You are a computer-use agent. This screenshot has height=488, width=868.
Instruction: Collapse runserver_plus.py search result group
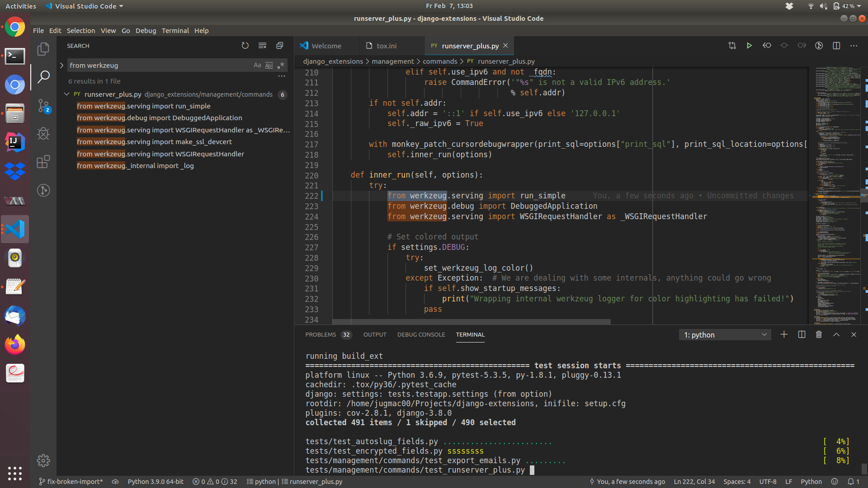[66, 94]
